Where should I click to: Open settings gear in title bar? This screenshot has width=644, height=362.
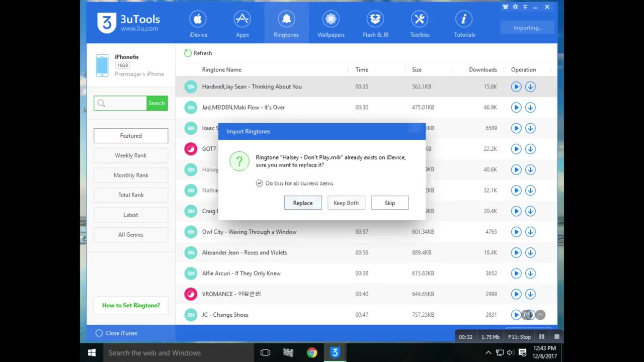(x=515, y=7)
